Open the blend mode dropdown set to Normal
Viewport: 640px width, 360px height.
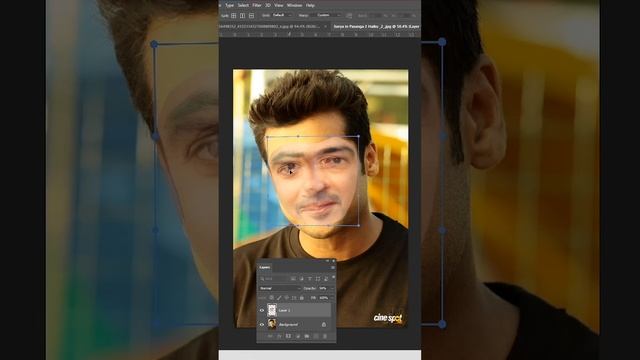coord(279,288)
